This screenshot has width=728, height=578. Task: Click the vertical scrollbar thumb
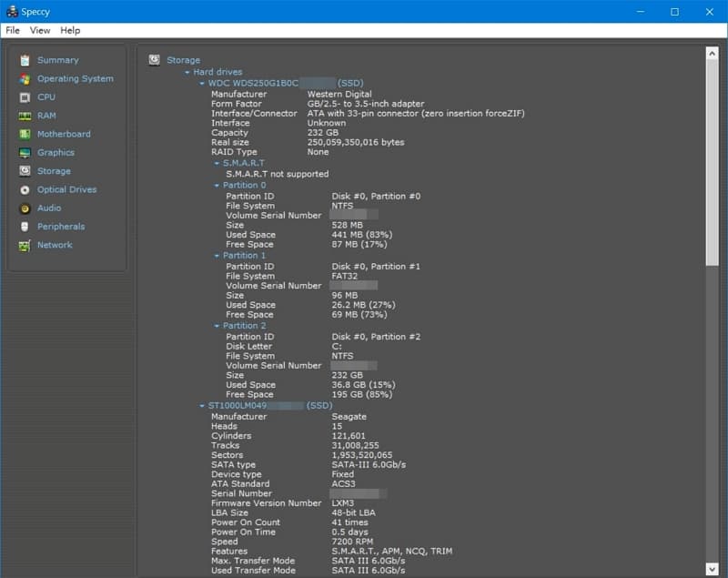(712, 162)
